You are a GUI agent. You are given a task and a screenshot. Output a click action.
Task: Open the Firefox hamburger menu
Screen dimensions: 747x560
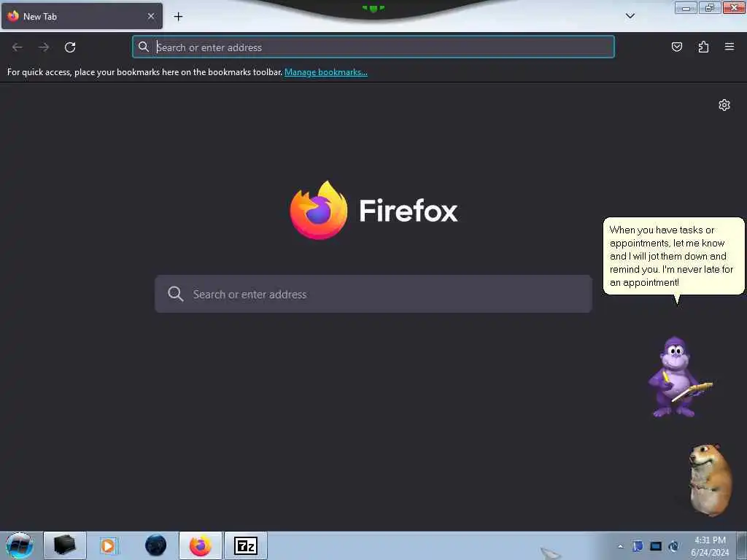(729, 47)
